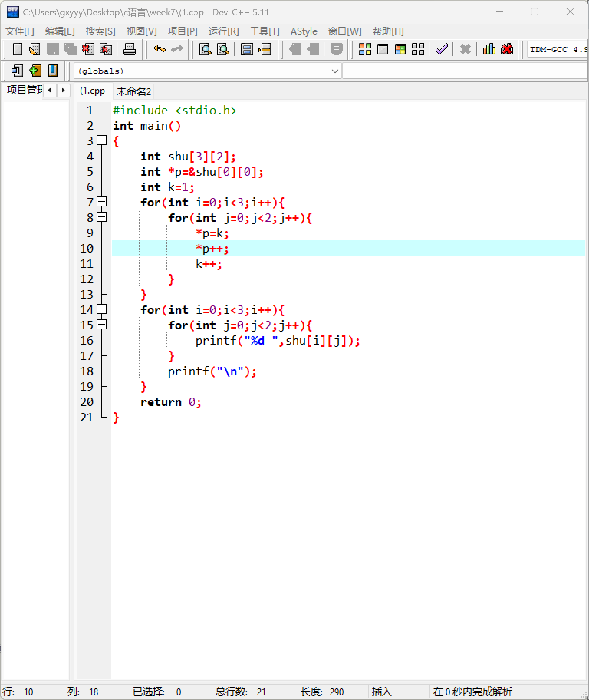589x700 pixels.
Task: Open the AStyle menu
Action: (304, 31)
